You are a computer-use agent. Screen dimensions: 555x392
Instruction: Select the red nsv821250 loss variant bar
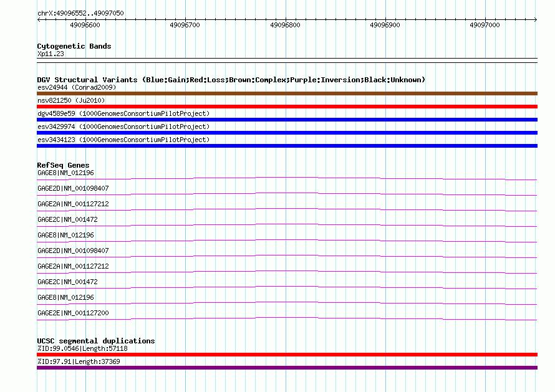[287, 107]
